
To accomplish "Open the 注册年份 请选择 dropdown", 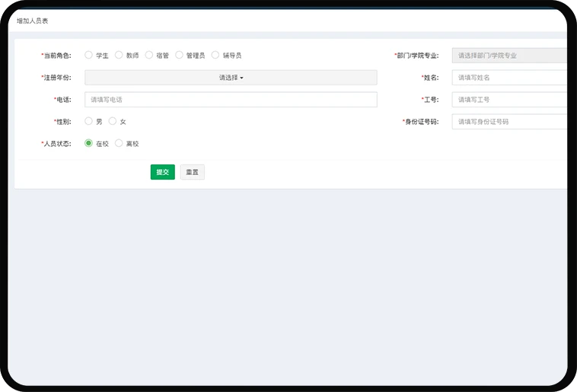I will point(230,78).
